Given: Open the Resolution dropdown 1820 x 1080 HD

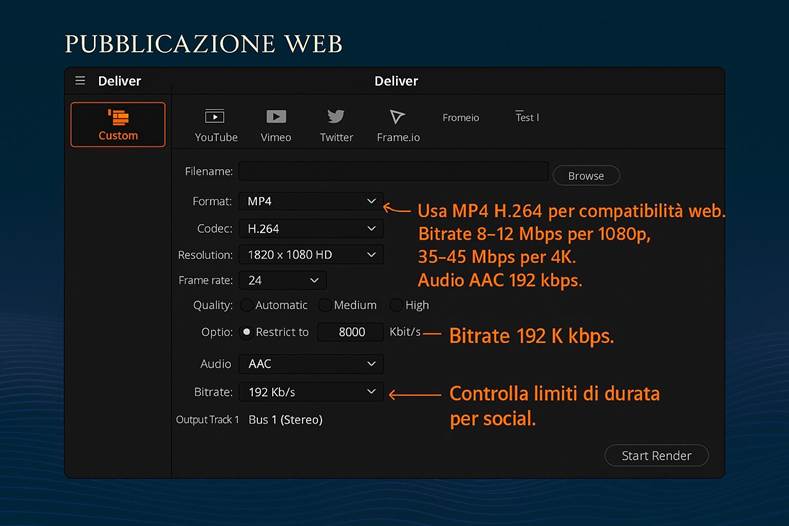Looking at the screenshot, I should tap(311, 255).
